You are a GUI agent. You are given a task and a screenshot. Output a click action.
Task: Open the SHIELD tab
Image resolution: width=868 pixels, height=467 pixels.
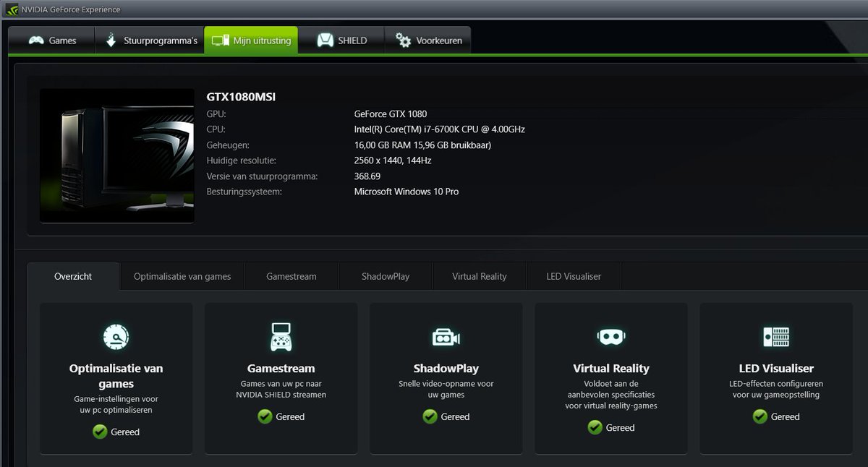341,40
